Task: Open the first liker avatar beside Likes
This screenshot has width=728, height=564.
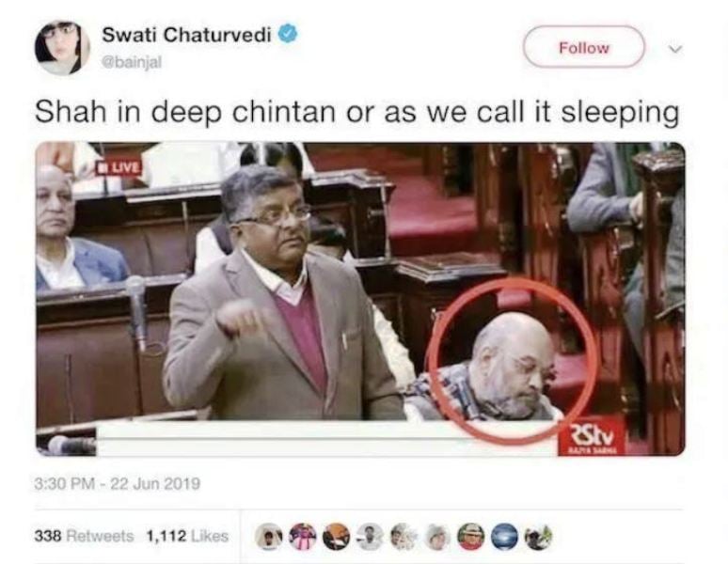Action: 268,537
